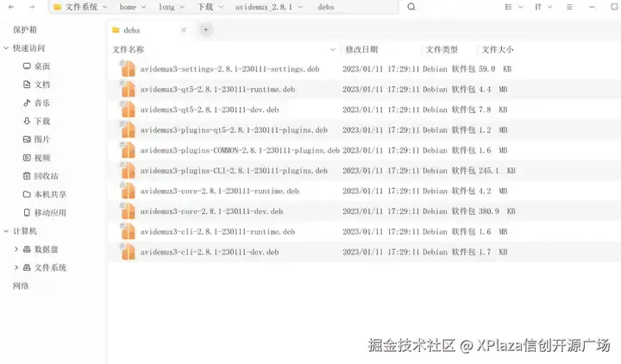Click file size 245.1 KB
Viewport: 621px width, 364px height.
[x=497, y=170]
